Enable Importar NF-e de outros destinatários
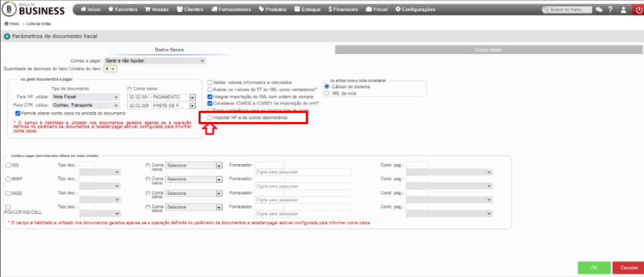The width and height of the screenshot is (644, 277). click(210, 118)
